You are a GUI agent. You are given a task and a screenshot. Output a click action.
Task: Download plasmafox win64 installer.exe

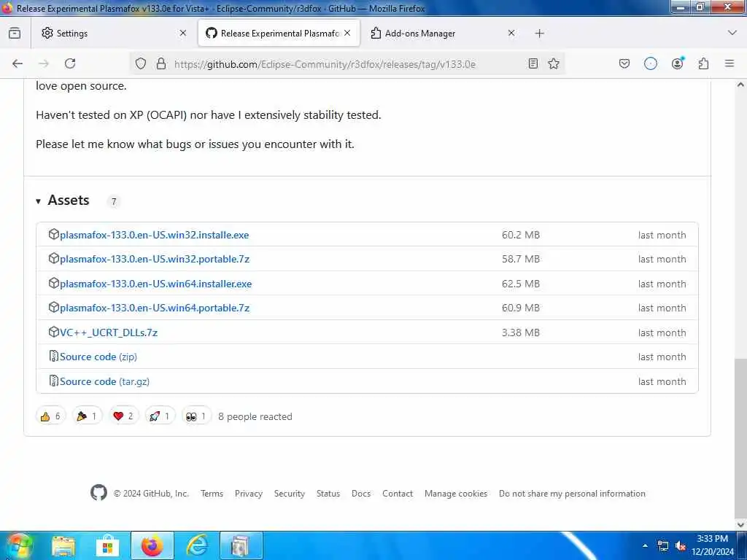click(156, 284)
